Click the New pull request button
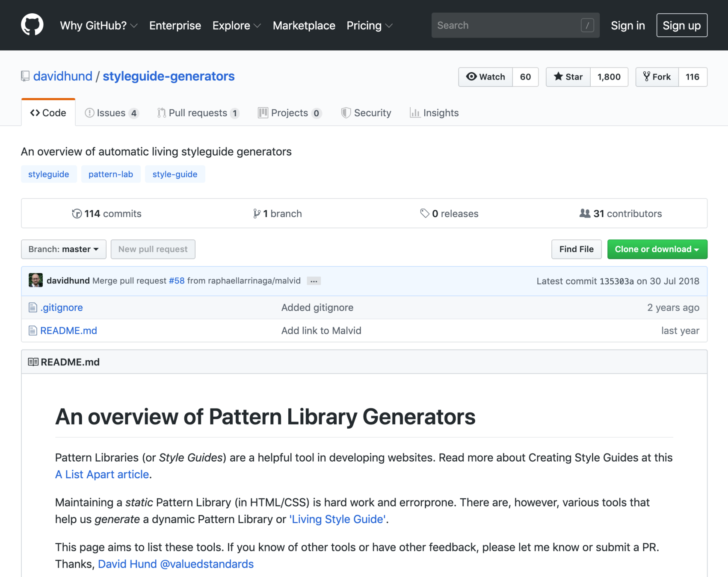The height and width of the screenshot is (577, 728). click(x=153, y=249)
